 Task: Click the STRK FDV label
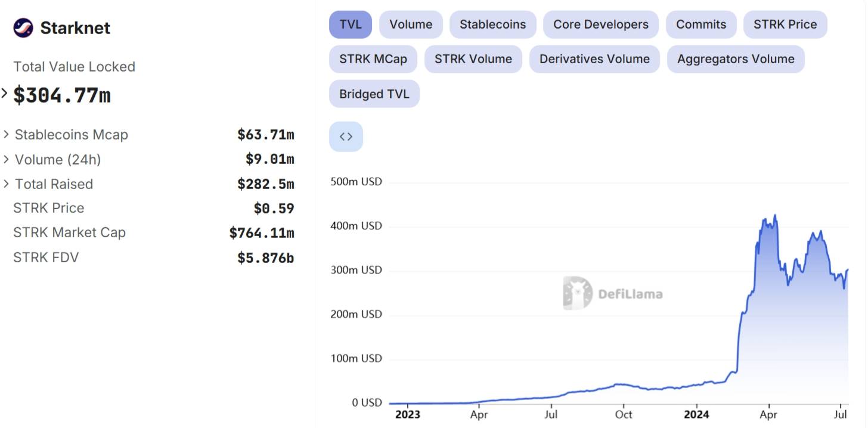click(x=46, y=258)
